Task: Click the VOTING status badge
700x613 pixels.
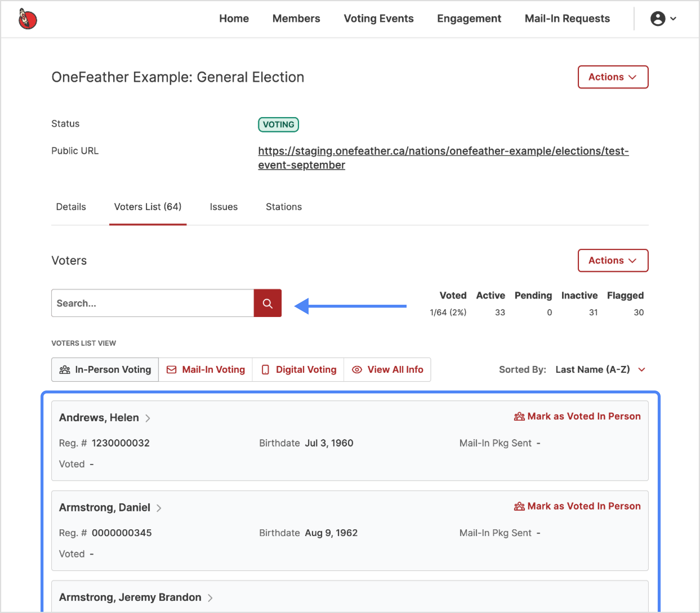Action: pyautogui.click(x=279, y=125)
